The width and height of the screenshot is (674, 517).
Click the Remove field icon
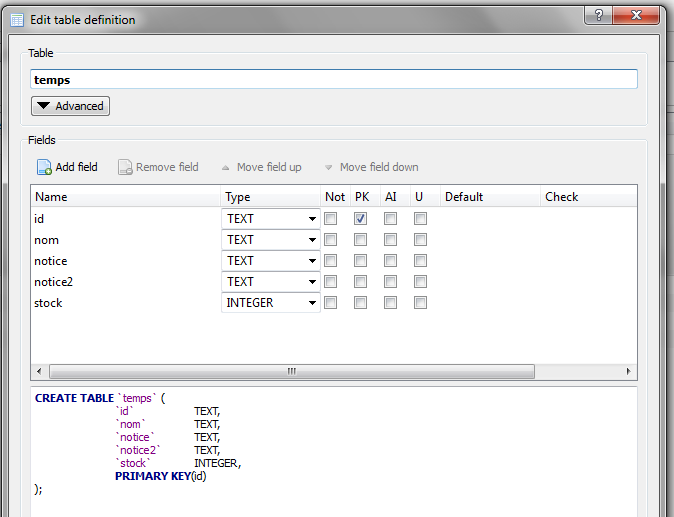[x=125, y=167]
